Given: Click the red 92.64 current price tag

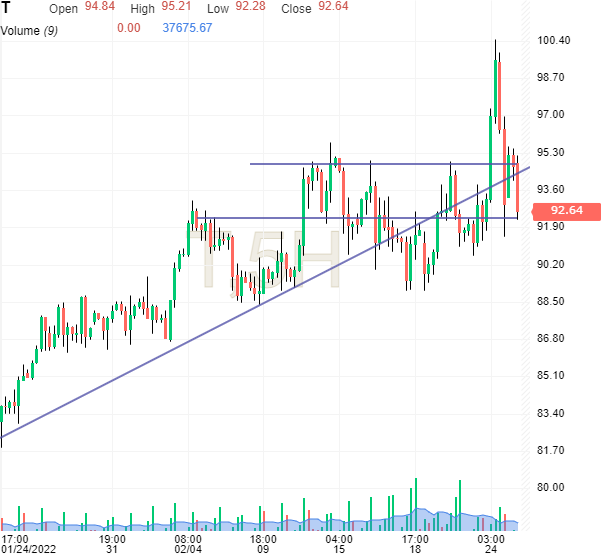Looking at the screenshot, I should [x=558, y=211].
